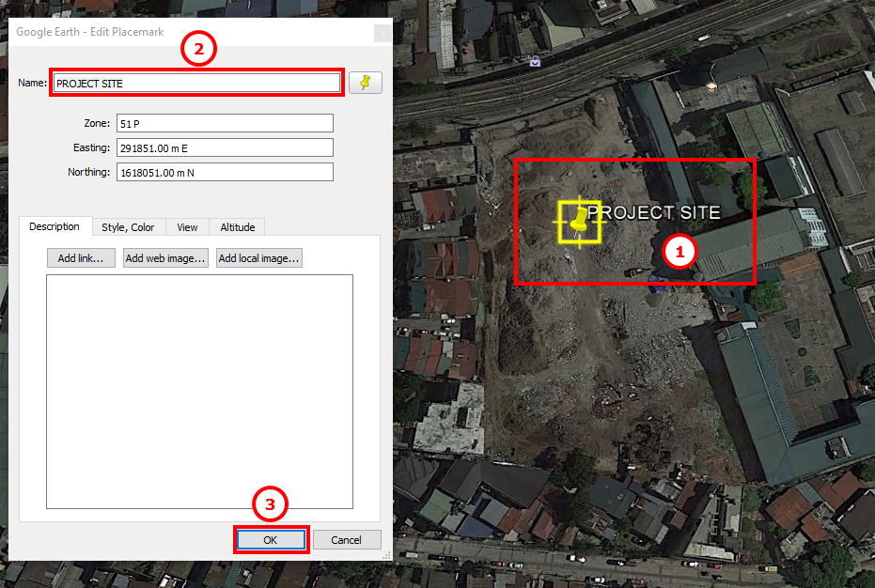The width and height of the screenshot is (875, 588).
Task: Go to the Altitude tab
Action: [237, 227]
